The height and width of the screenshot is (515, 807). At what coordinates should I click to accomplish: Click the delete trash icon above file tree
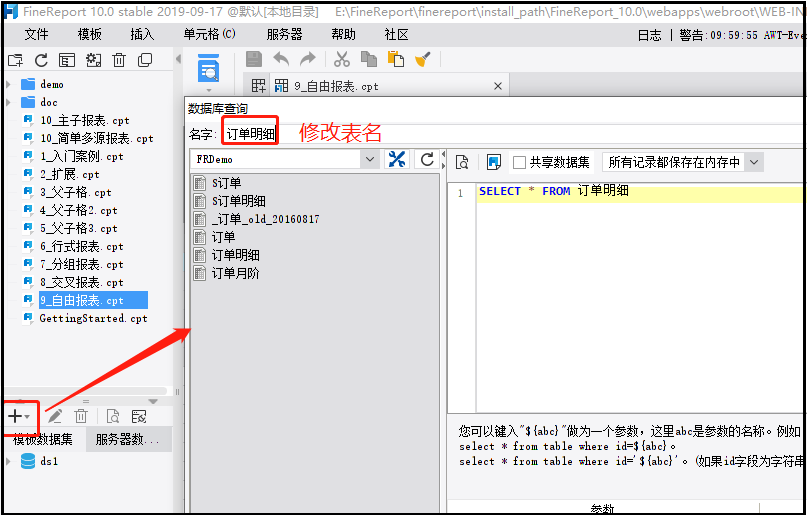pyautogui.click(x=119, y=60)
